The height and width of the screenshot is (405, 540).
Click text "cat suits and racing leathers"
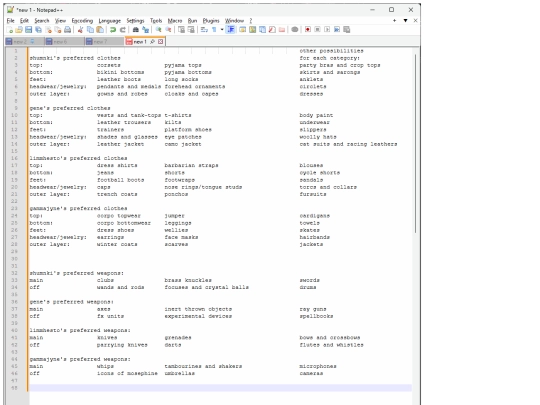349,144
